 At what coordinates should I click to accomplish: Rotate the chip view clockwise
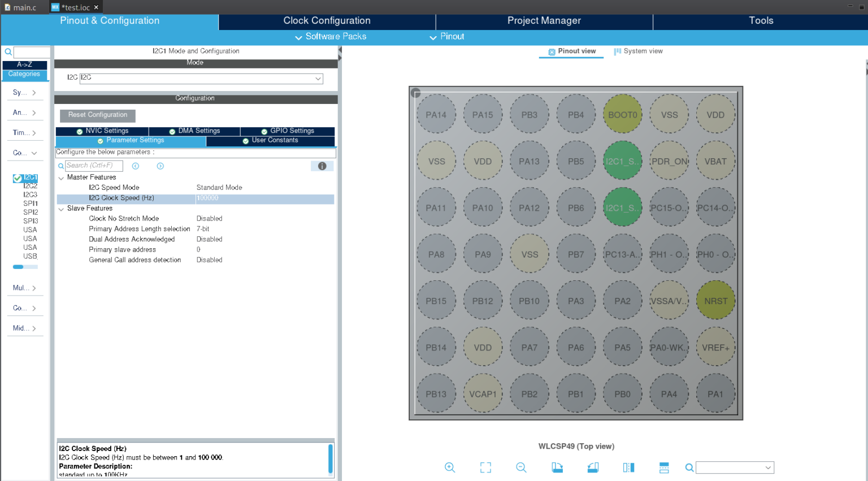tap(557, 467)
